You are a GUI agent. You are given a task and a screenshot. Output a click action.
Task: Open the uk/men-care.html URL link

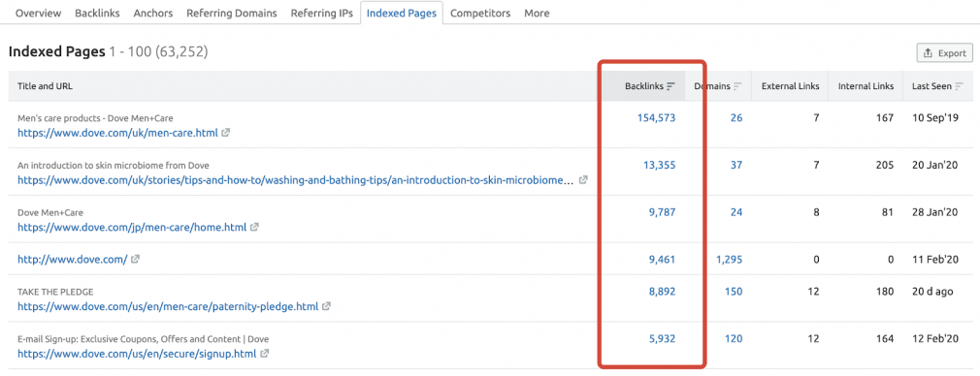click(117, 133)
